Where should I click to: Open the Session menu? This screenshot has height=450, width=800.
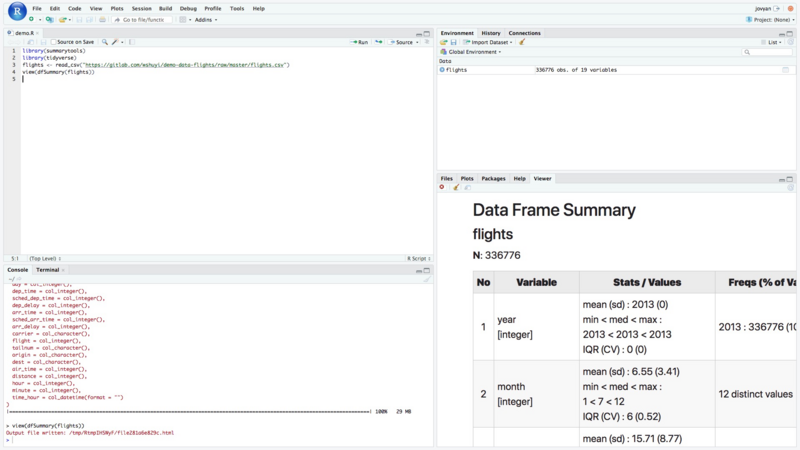pos(141,8)
